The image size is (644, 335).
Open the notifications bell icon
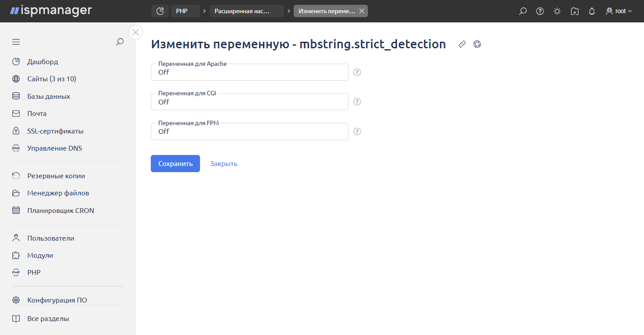(x=592, y=11)
